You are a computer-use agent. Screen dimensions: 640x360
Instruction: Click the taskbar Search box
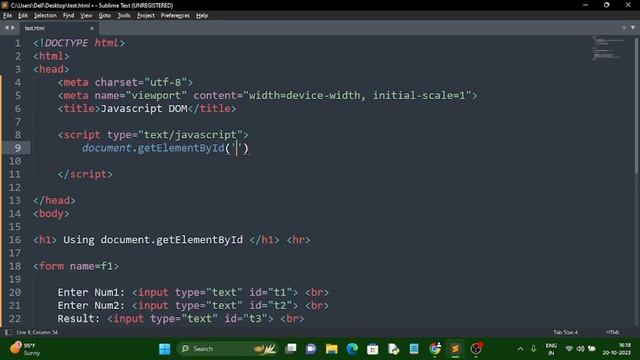click(x=228, y=349)
